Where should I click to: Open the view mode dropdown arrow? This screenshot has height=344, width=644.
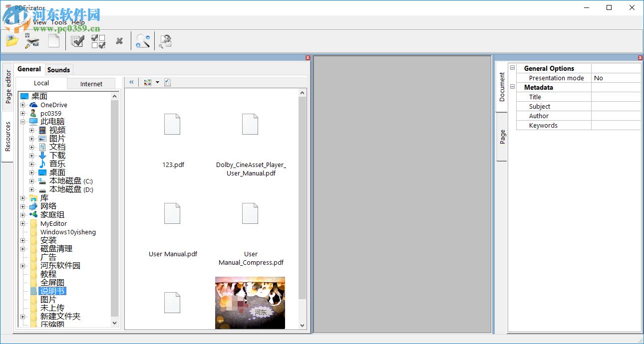157,82
